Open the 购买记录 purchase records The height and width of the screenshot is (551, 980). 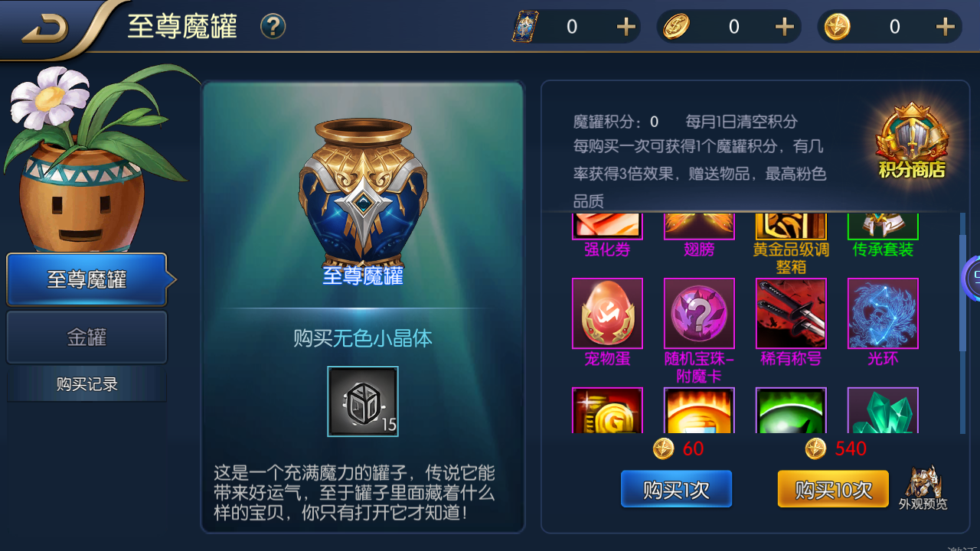[x=87, y=384]
